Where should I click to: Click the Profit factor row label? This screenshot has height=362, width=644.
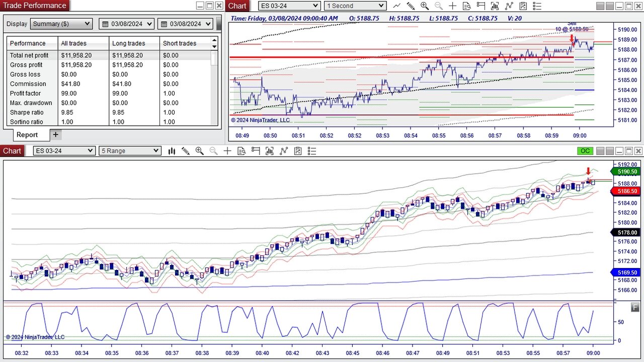coord(25,94)
